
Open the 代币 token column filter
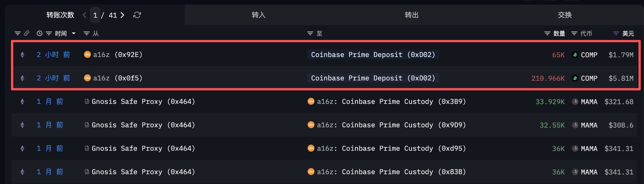[x=574, y=33]
